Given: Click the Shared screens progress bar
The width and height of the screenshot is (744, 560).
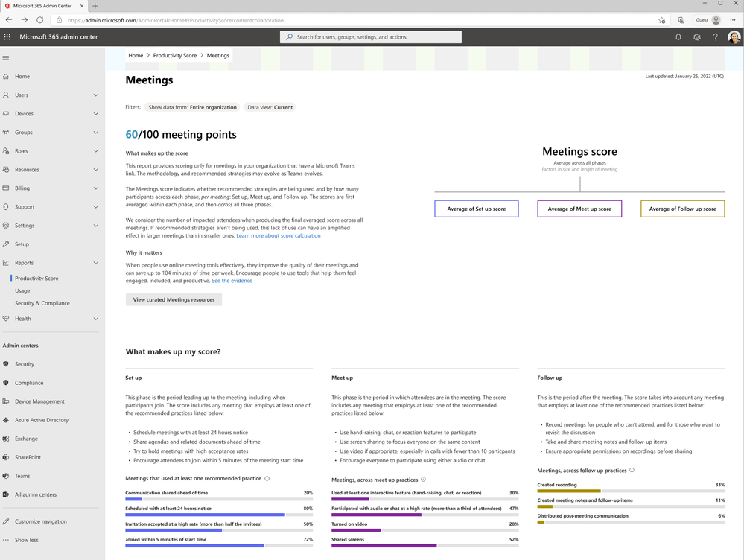Looking at the screenshot, I should pyautogui.click(x=425, y=546).
